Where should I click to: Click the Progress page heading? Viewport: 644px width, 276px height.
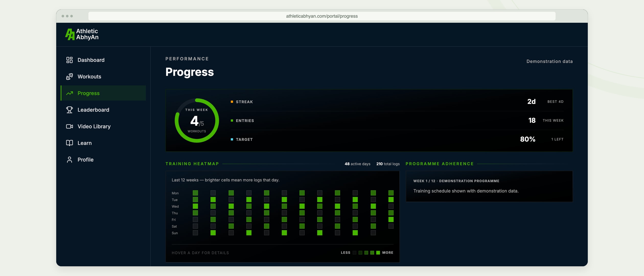190,72
